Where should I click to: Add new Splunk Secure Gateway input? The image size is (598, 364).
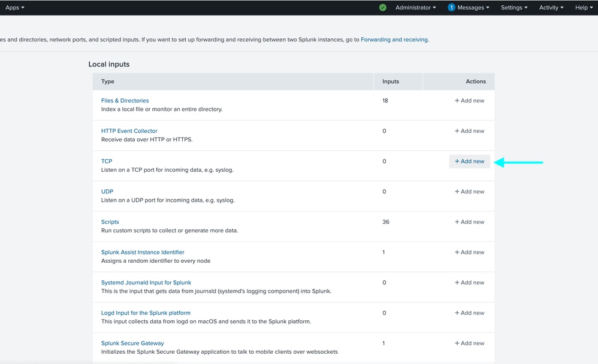pyautogui.click(x=470, y=343)
